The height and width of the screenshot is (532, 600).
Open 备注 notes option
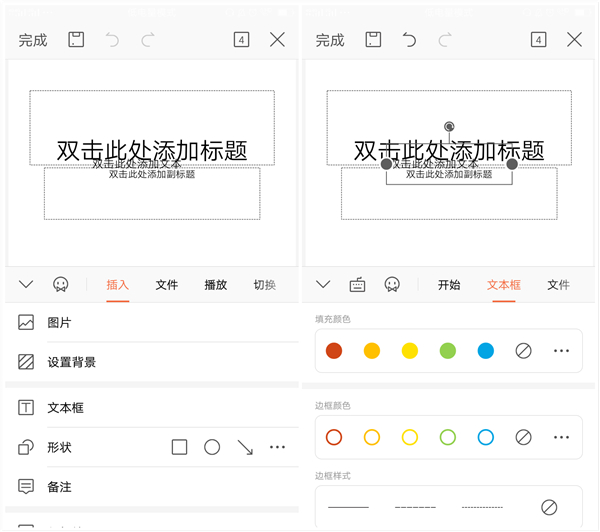click(153, 486)
